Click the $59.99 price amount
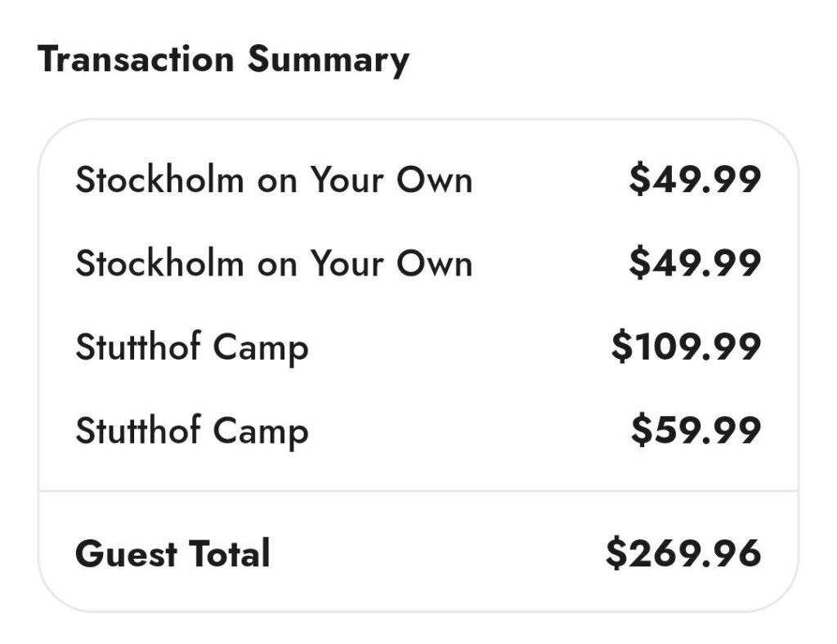This screenshot has height=644, width=837. coord(696,431)
